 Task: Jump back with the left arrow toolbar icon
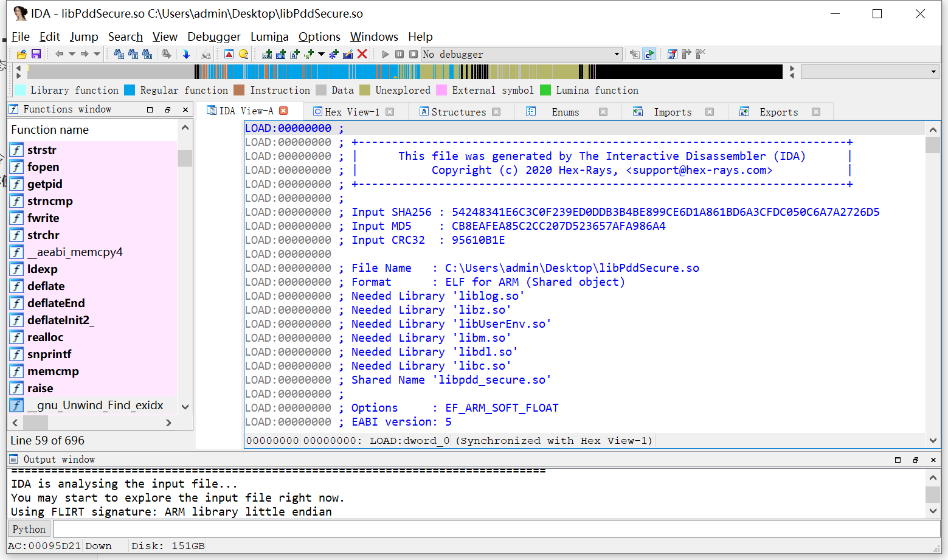59,54
